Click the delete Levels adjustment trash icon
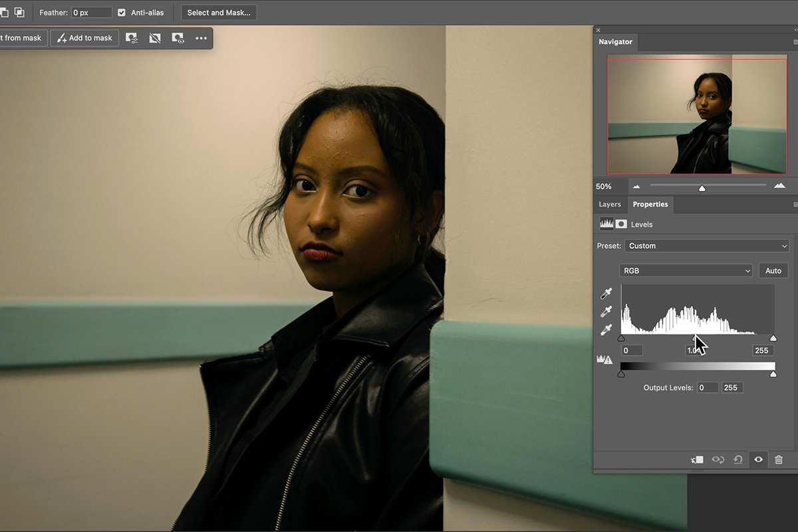Screen dimensions: 798x532 click(x=779, y=460)
